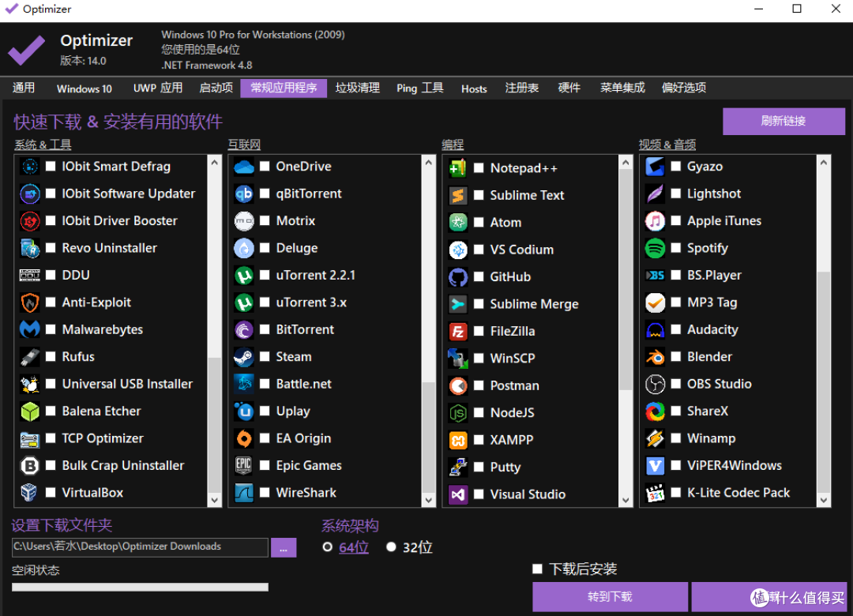
Task: Tick the uTorrent 2.2.1 checkbox
Action: [265, 275]
